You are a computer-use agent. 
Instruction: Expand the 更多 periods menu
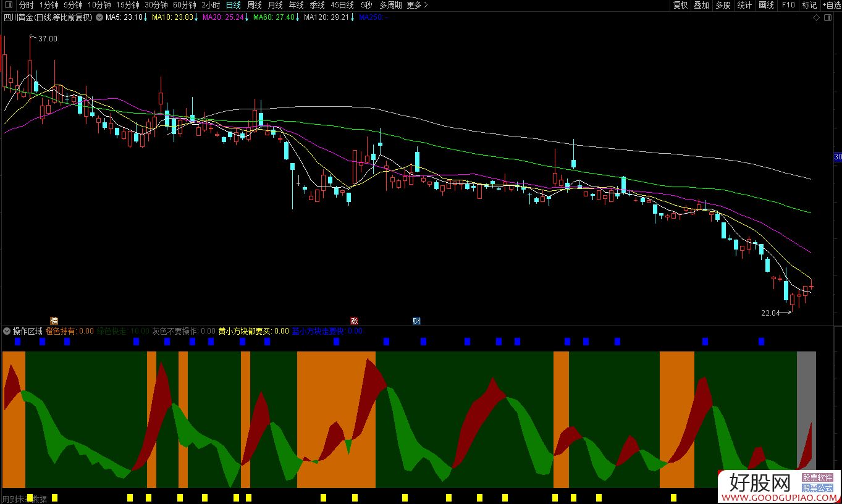416,5
